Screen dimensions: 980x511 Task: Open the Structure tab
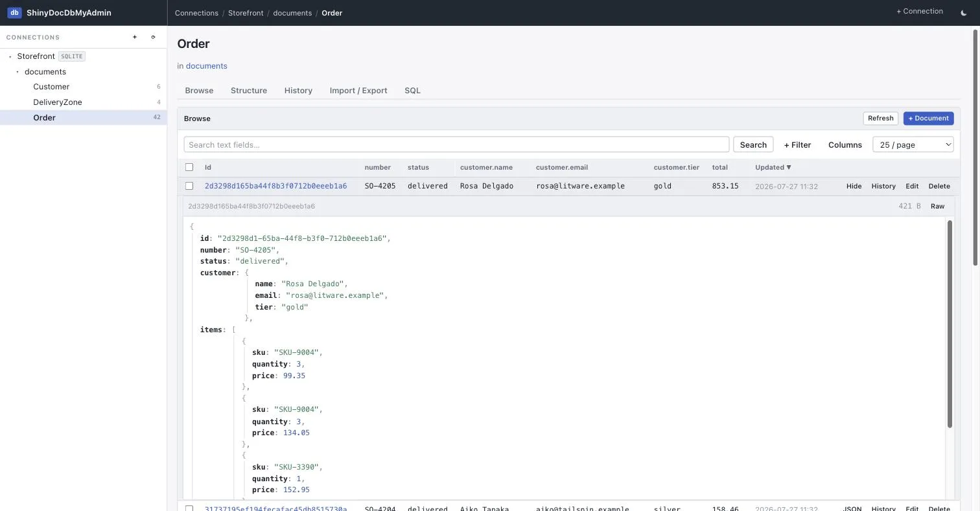point(249,91)
